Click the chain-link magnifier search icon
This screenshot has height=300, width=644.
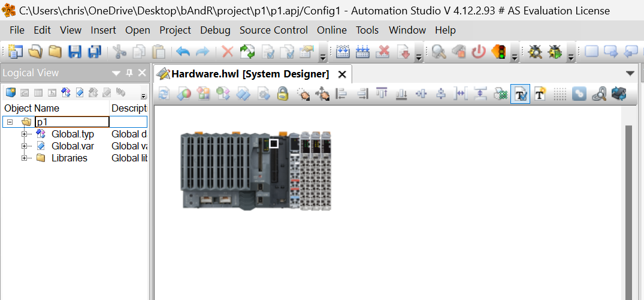coord(599,94)
